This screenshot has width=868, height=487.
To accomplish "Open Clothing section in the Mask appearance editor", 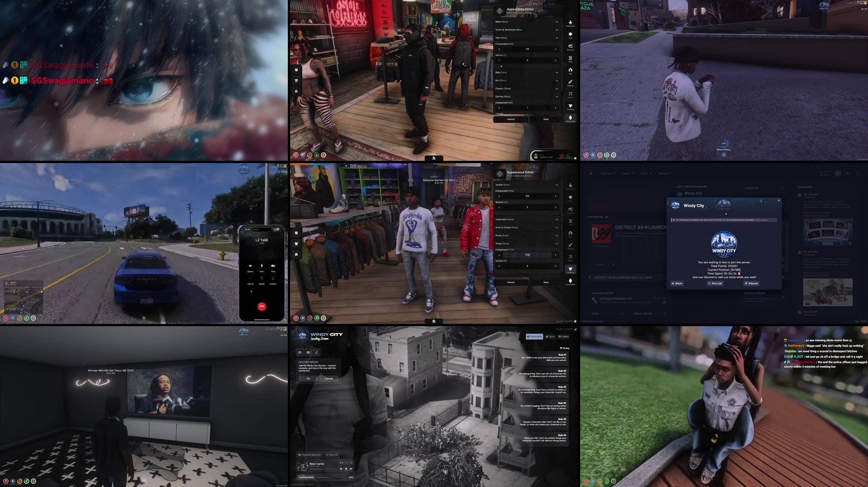I will click(x=570, y=106).
